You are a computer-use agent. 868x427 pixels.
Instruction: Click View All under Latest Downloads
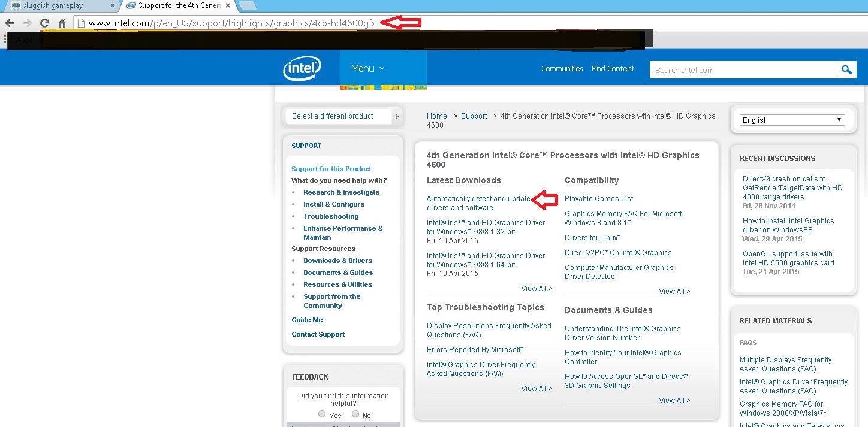click(537, 289)
